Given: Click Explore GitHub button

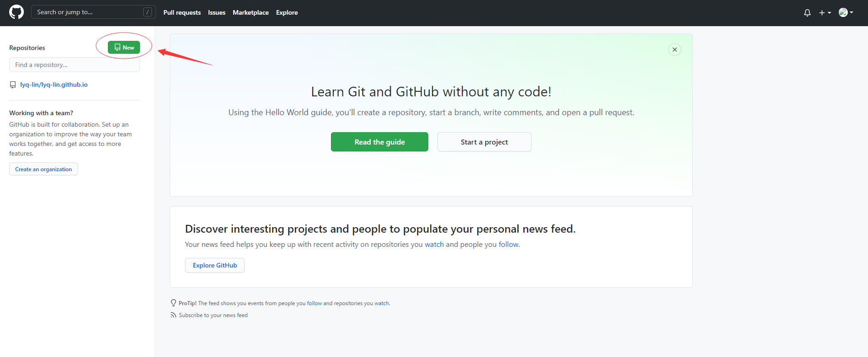Looking at the screenshot, I should pos(215,265).
